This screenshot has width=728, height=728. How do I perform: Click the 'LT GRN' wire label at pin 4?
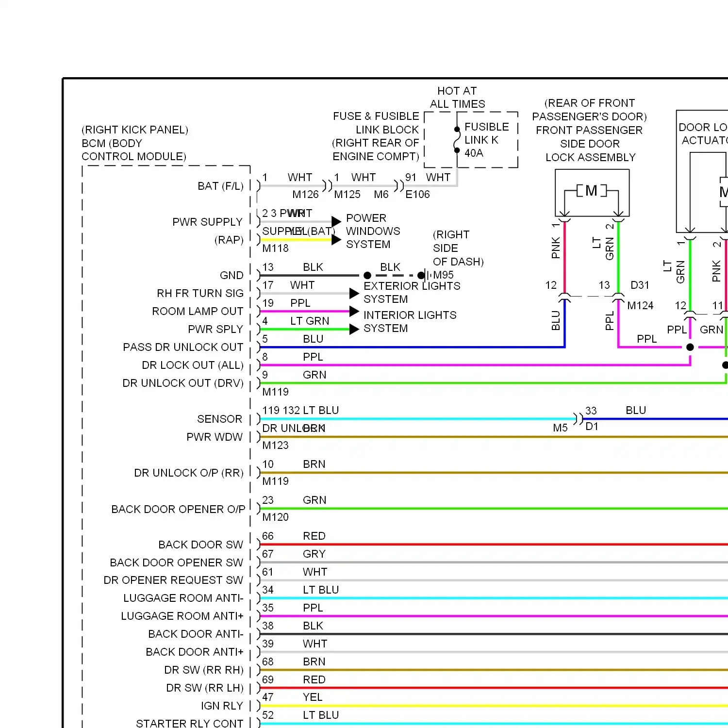310,321
